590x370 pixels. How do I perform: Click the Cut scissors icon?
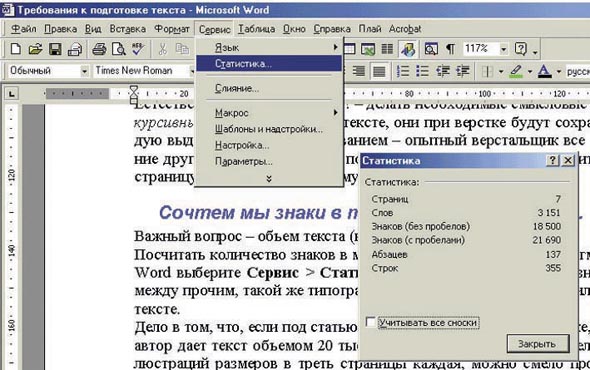click(163, 49)
